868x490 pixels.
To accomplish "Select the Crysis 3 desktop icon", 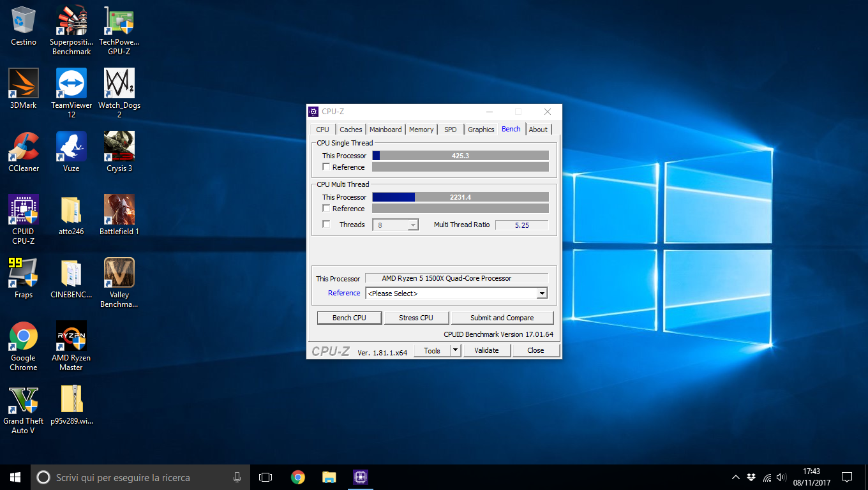I will (x=119, y=152).
